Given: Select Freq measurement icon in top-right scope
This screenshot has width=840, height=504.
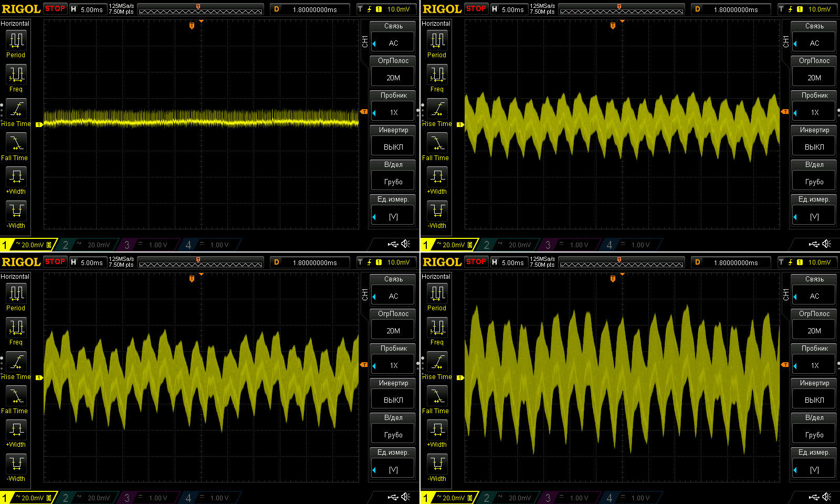Looking at the screenshot, I should click(x=437, y=75).
